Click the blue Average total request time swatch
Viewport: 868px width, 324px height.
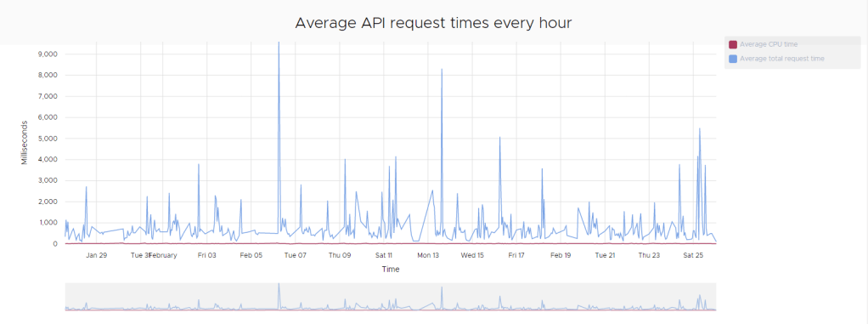pos(733,59)
